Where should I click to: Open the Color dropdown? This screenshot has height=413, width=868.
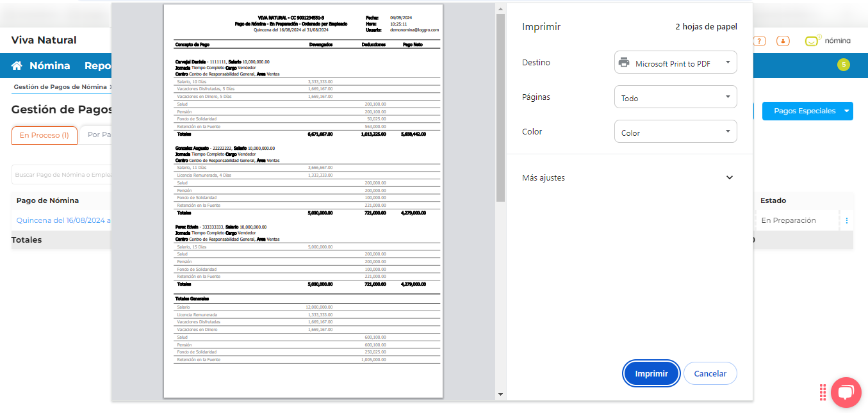(x=675, y=132)
